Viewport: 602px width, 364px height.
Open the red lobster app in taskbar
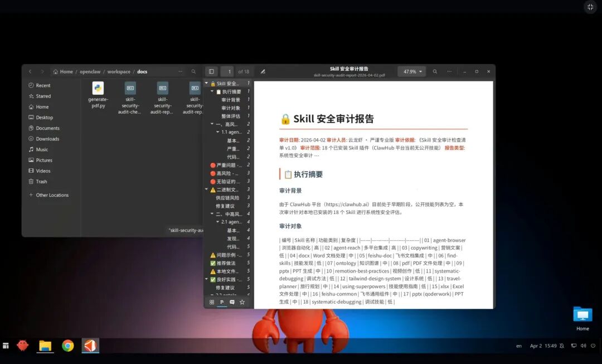(x=23, y=346)
